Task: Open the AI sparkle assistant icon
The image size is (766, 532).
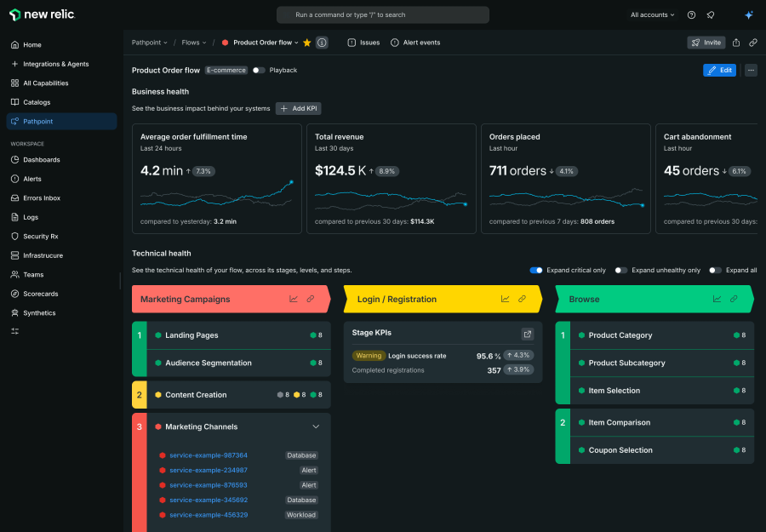Action: 748,14
